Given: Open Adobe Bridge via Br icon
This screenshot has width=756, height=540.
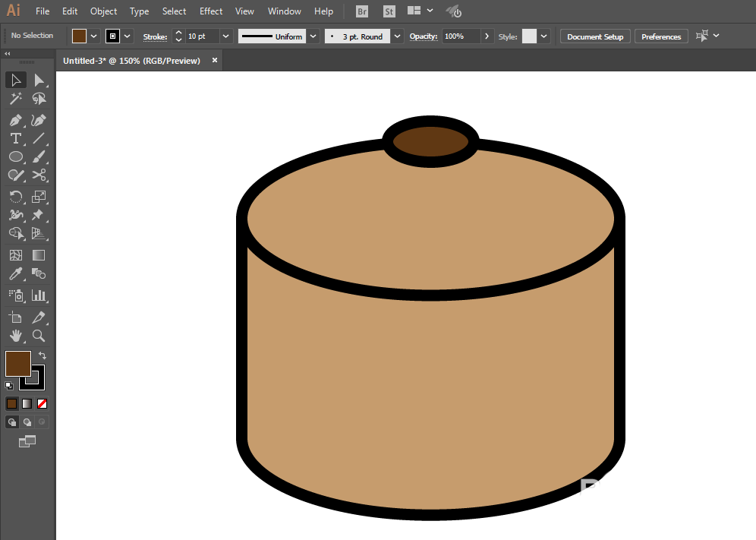Looking at the screenshot, I should (361, 11).
